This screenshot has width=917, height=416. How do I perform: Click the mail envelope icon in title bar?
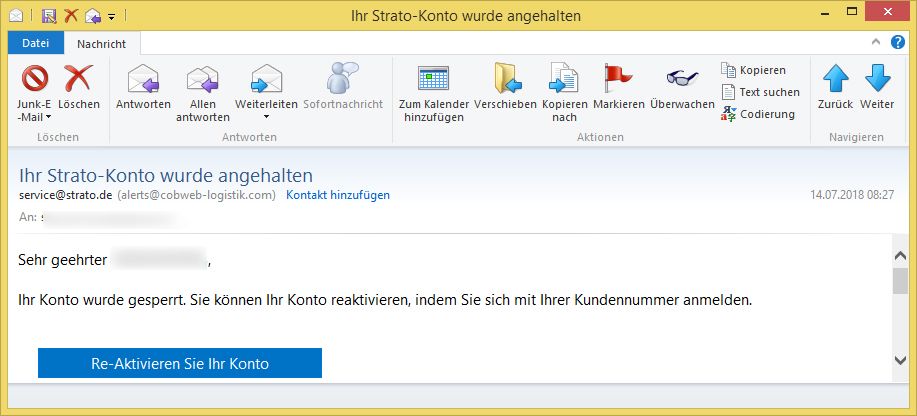click(16, 16)
